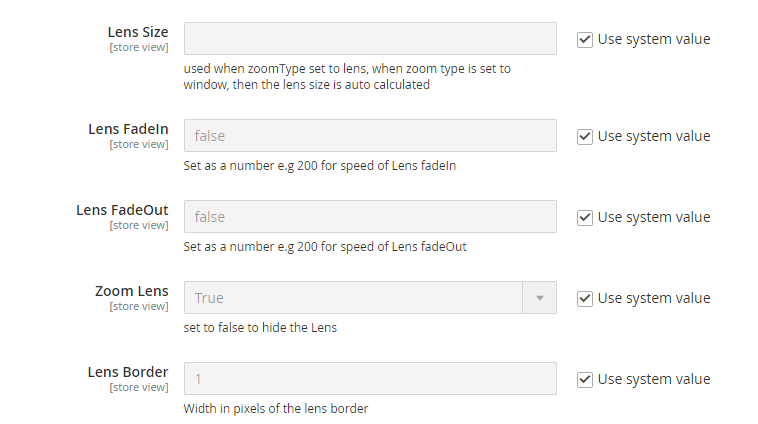Click 'Use system value' text beside Zoom Lens

click(654, 299)
